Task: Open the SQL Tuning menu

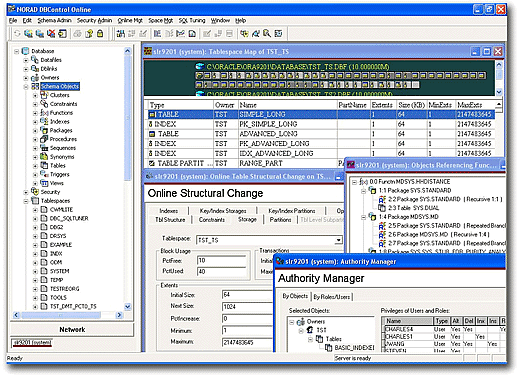Action: coord(192,20)
